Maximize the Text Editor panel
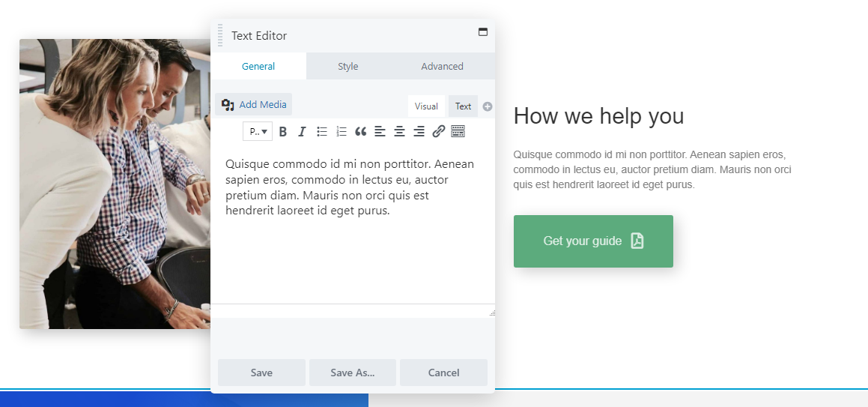Viewport: 868px width, 407px height. (483, 32)
